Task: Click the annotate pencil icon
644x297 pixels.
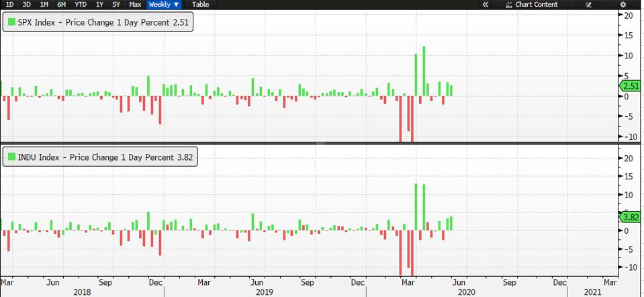Action: [588, 5]
